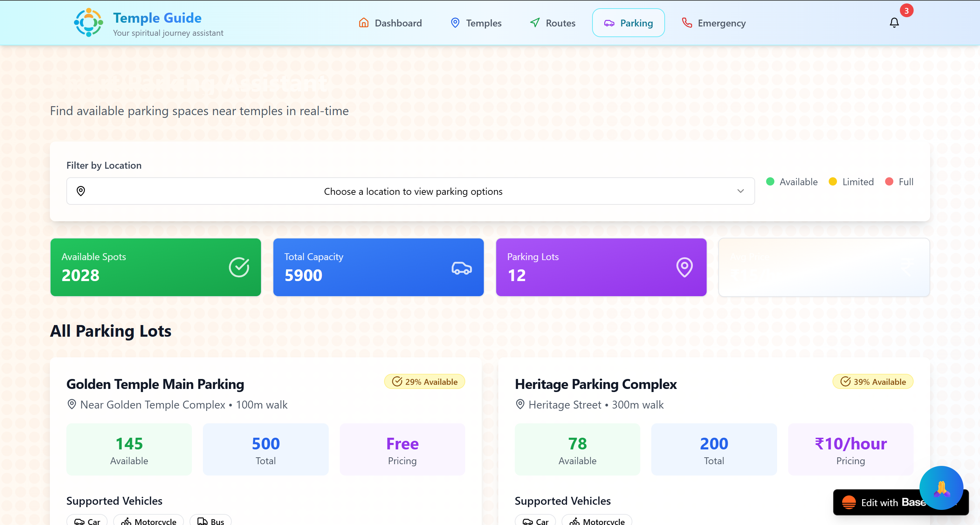Click the Temple Guide title link
The image size is (980, 525).
(157, 18)
